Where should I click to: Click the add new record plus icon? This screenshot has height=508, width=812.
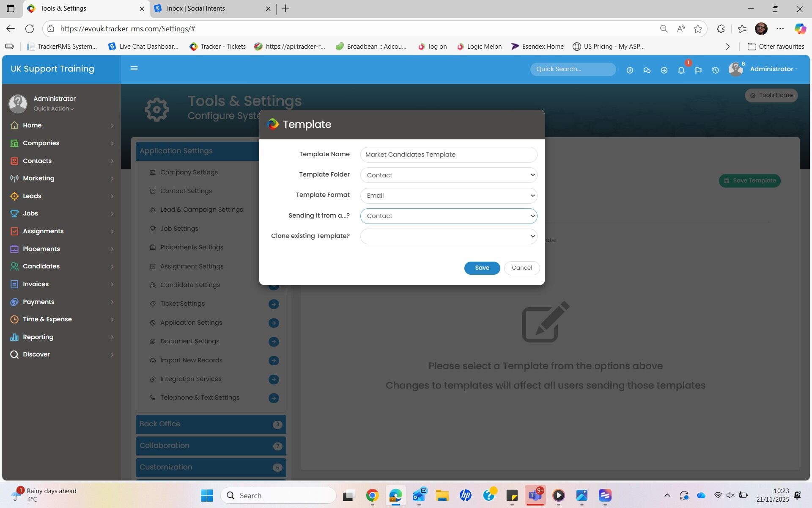664,70
